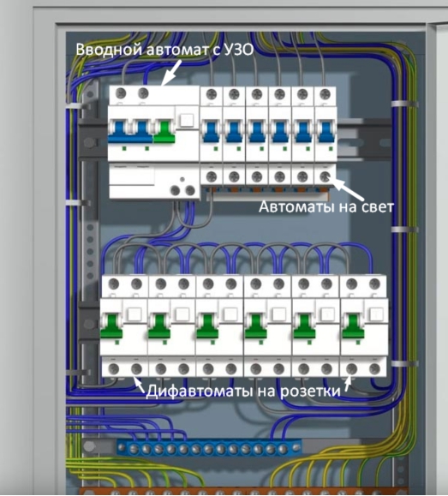Click the leftmost screw on the blue neutral bus

(122, 448)
